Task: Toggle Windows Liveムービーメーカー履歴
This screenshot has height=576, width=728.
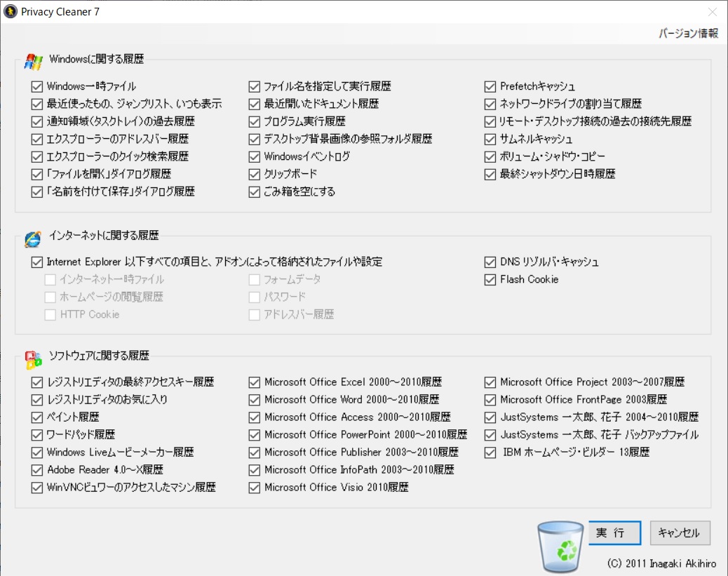Action: tap(36, 453)
